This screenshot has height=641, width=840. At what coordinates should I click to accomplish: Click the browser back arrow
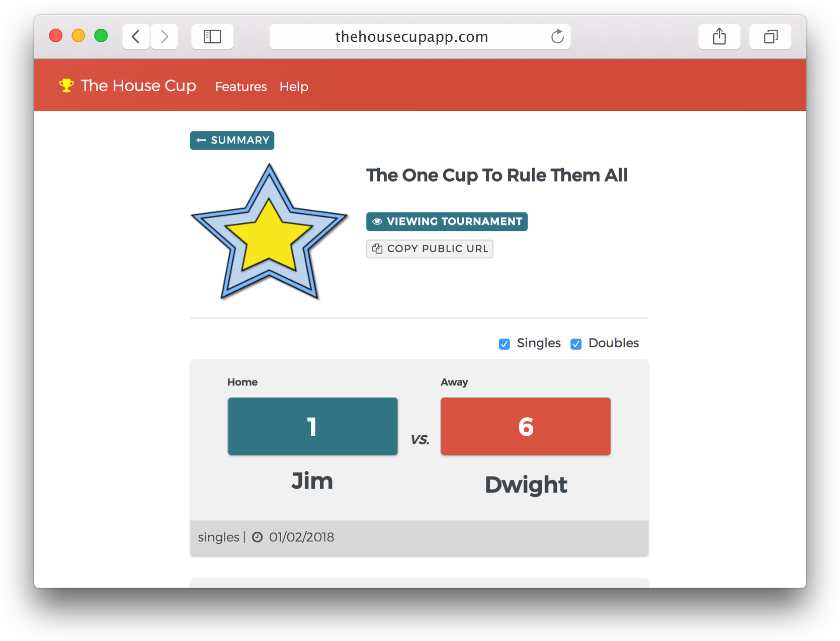tap(136, 37)
